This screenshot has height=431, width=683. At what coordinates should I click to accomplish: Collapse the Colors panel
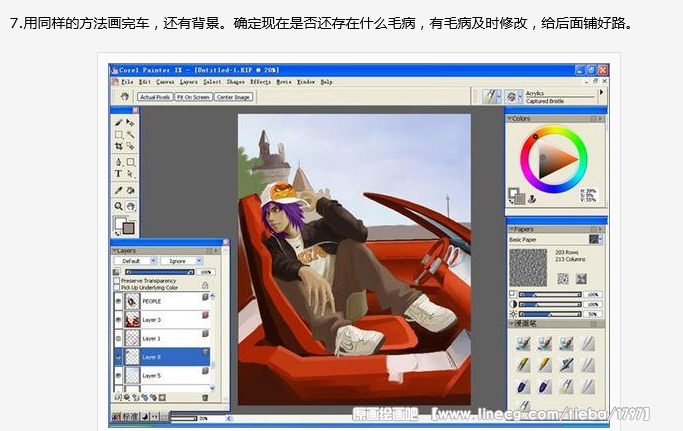pyautogui.click(x=510, y=118)
